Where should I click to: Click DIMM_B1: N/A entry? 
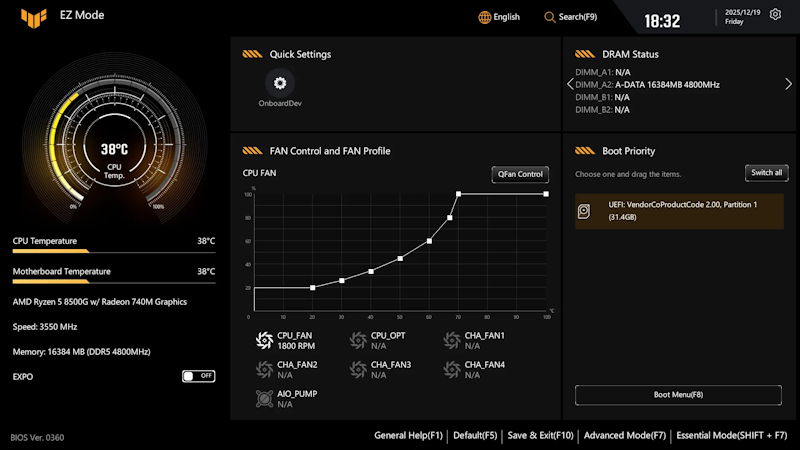coord(602,97)
